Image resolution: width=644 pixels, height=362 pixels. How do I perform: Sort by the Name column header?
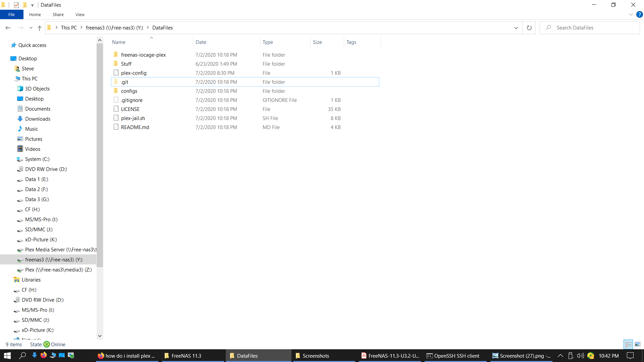(x=152, y=42)
